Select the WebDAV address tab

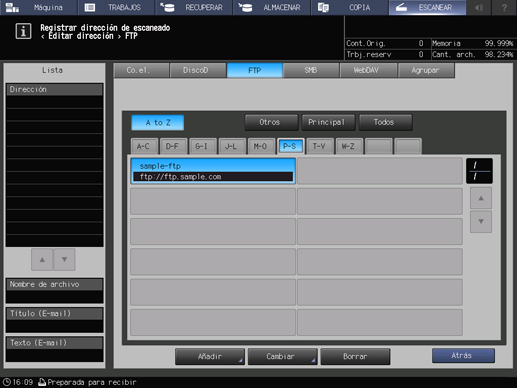368,70
